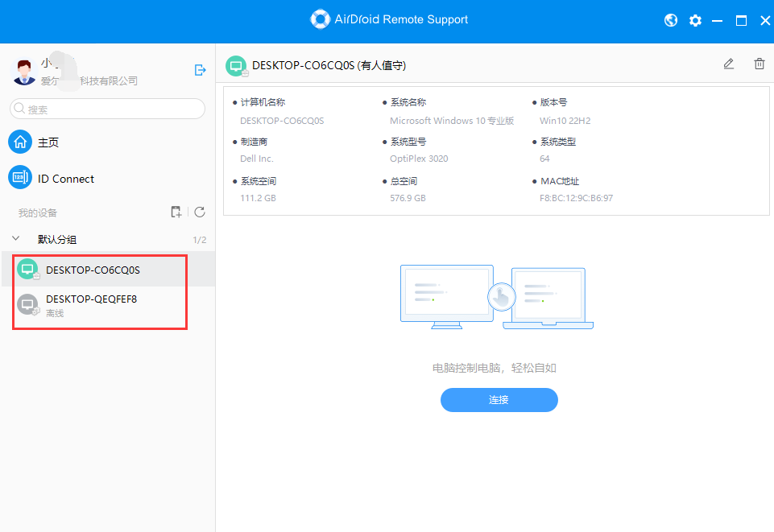Click the search magnifier icon
The image size is (774, 532).
(x=19, y=108)
